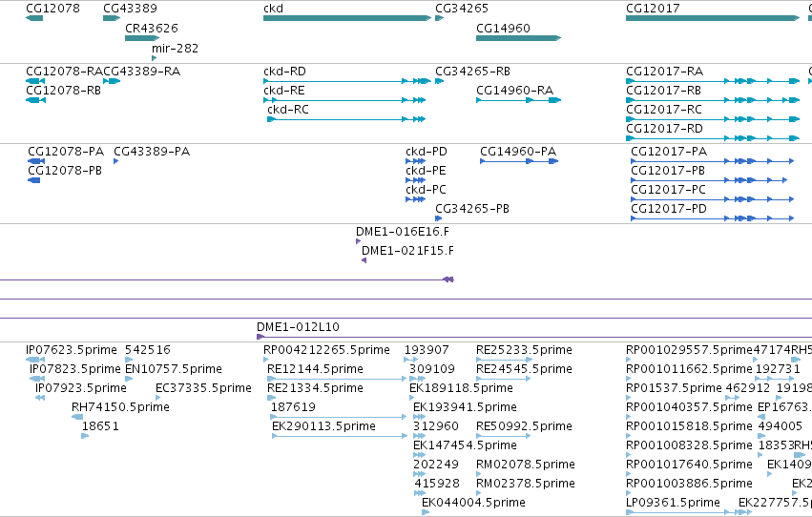This screenshot has width=812, height=517.
Task: Click the IP07923.5prime EST glyph
Action: tap(40, 398)
